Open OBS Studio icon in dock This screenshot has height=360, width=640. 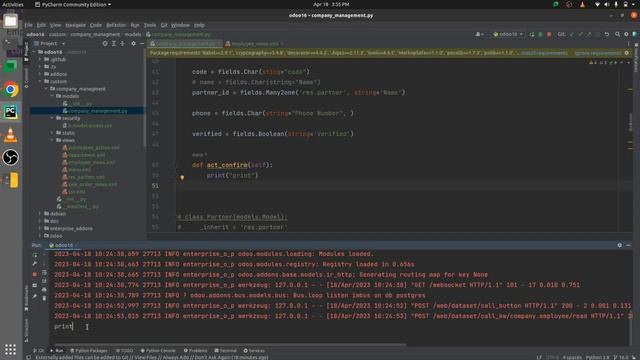pyautogui.click(x=11, y=158)
